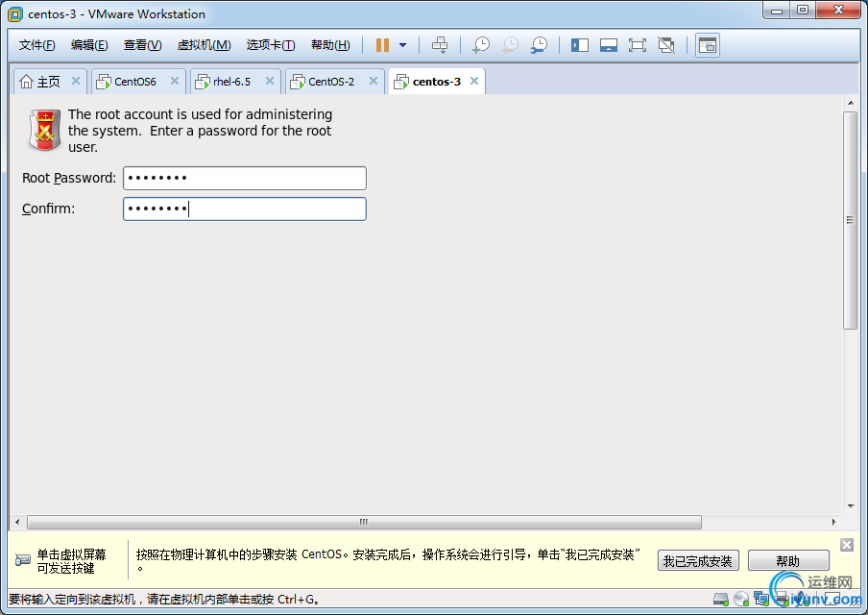The width and height of the screenshot is (868, 615).
Task: Click the VMware Workstation title bar icon
Action: point(15,14)
